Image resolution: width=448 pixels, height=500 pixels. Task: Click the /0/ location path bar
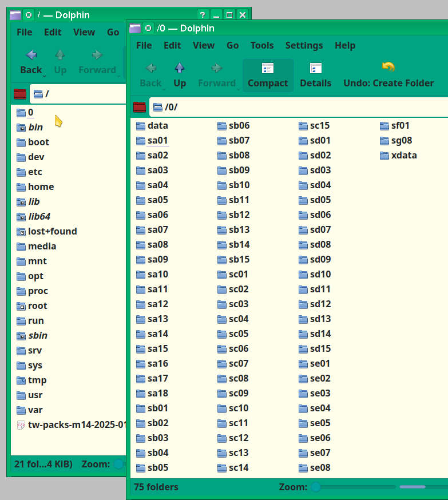(299, 107)
